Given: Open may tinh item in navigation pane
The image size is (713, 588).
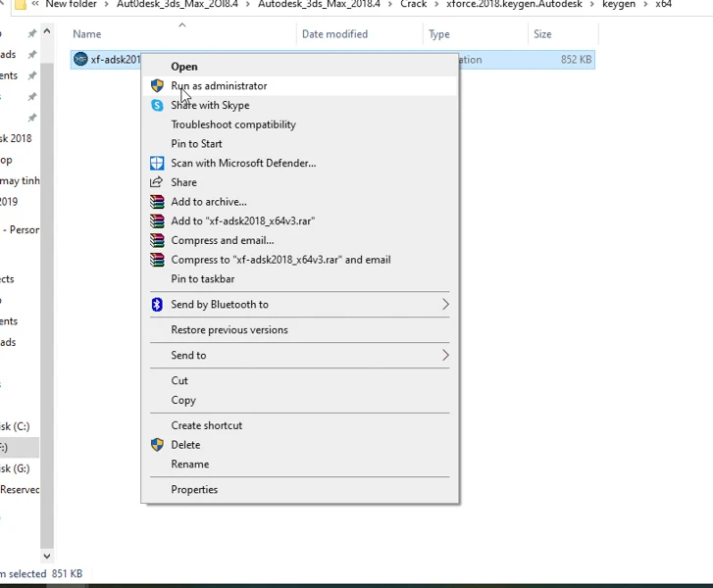Looking at the screenshot, I should [20, 181].
